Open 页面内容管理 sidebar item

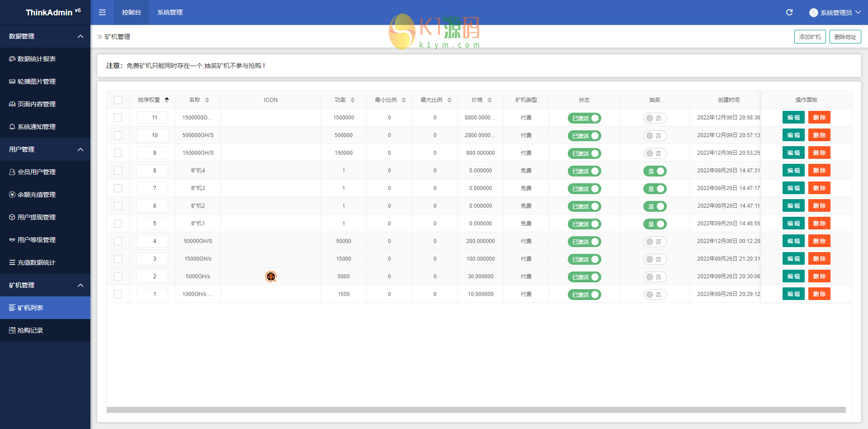[x=45, y=104]
